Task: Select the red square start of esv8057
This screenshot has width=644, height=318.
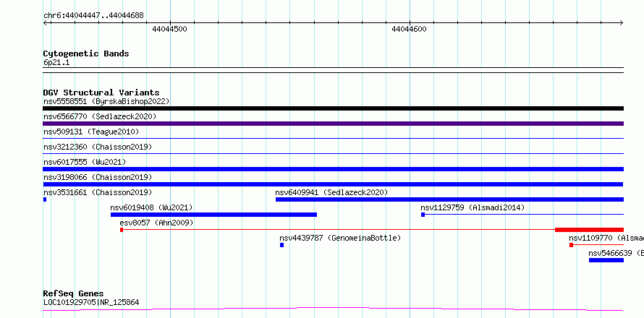Action: pyautogui.click(x=122, y=230)
